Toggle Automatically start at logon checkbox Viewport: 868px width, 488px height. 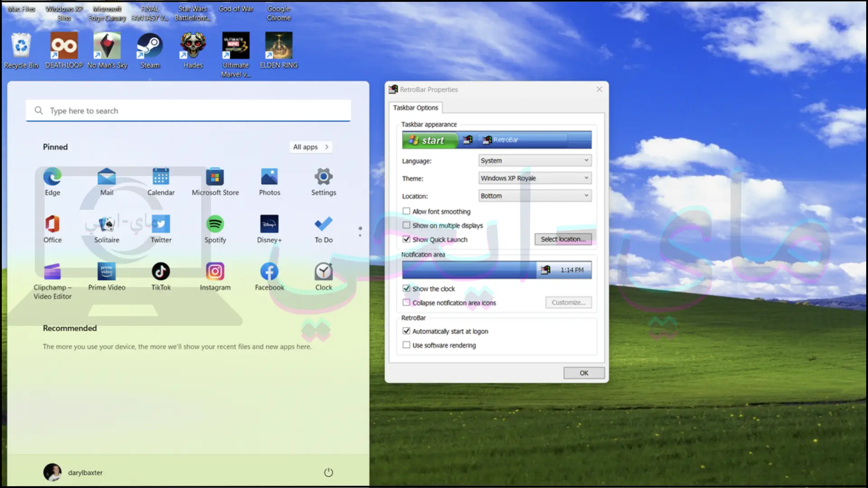click(406, 331)
